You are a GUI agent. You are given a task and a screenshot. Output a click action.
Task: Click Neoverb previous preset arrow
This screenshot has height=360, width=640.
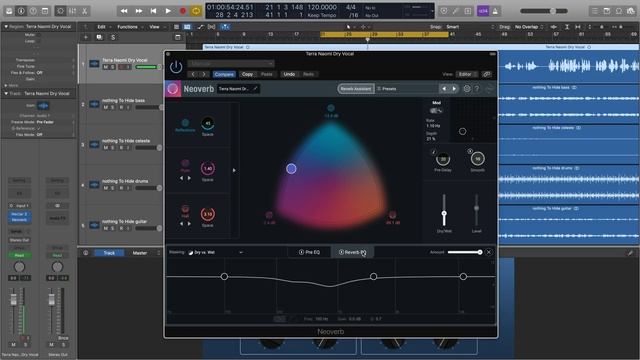(x=444, y=89)
